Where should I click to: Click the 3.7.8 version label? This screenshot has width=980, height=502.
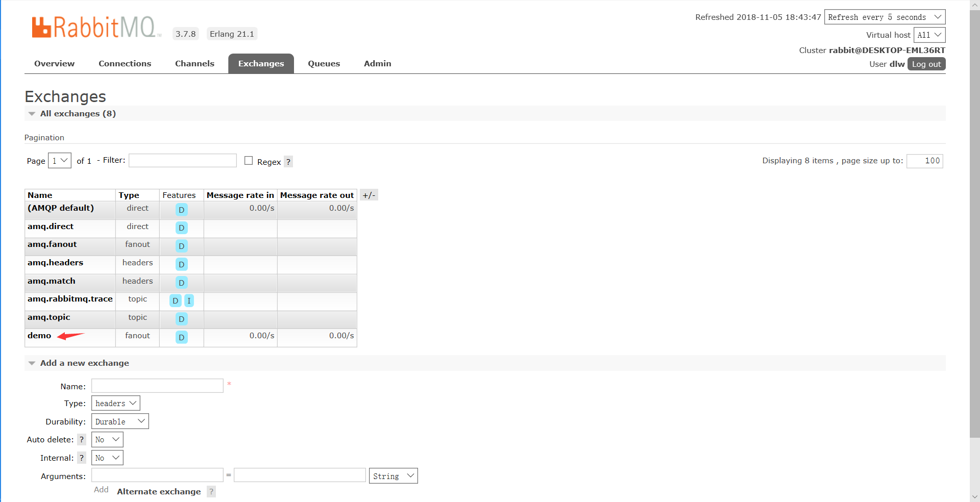point(186,34)
